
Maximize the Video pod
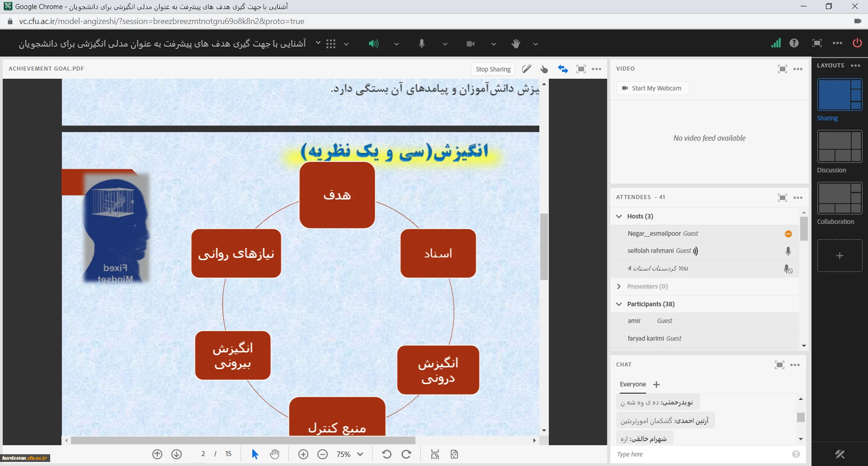click(x=782, y=69)
